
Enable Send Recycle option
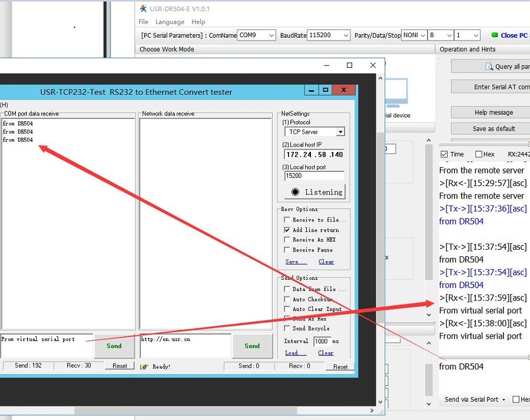[287, 328]
